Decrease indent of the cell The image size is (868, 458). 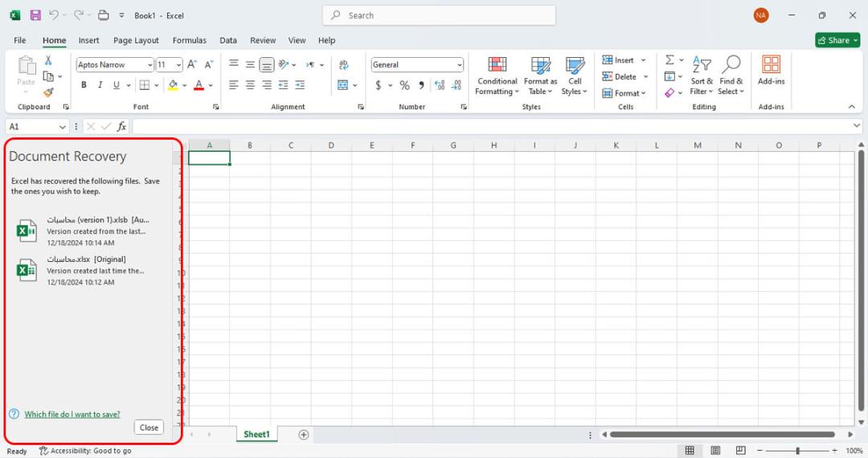[284, 84]
